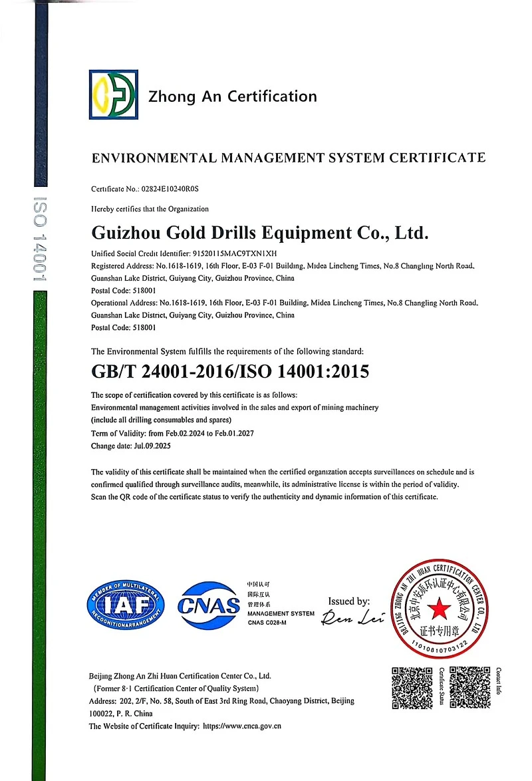Click the 'Certificate Status' vertical label
Screen dimensions: 532x781
442,687
